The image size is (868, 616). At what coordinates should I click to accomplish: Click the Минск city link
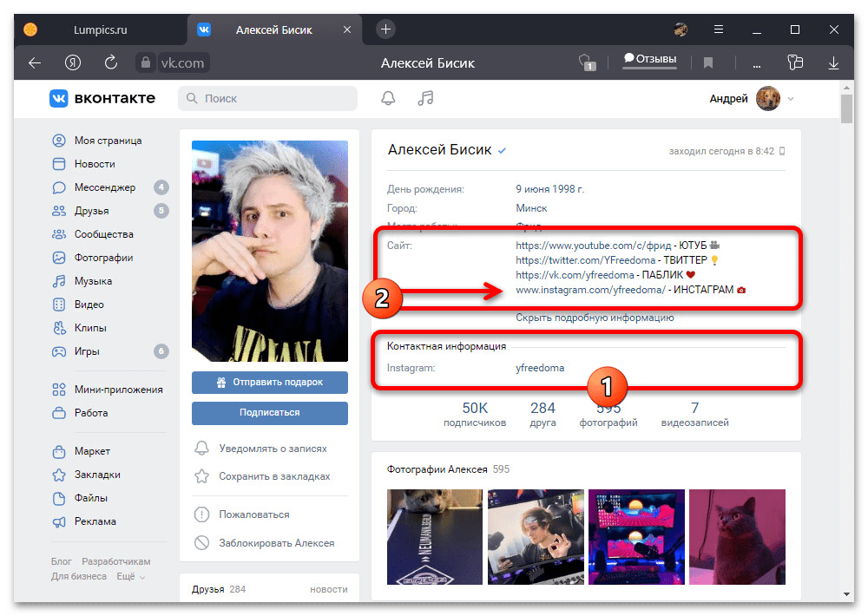pos(531,208)
